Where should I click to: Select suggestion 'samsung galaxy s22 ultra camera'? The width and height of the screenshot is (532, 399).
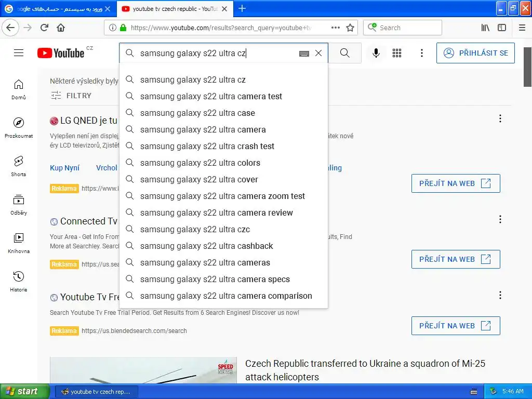(x=224, y=129)
